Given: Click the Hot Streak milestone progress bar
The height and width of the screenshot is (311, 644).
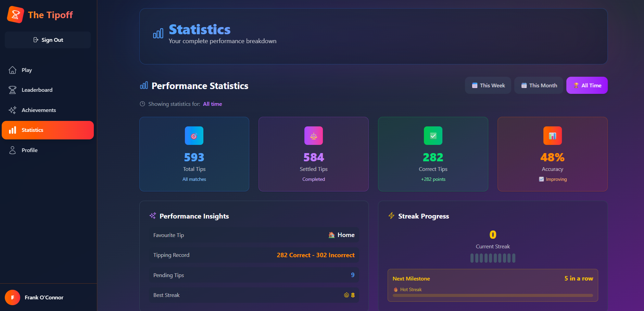Looking at the screenshot, I should pyautogui.click(x=493, y=295).
